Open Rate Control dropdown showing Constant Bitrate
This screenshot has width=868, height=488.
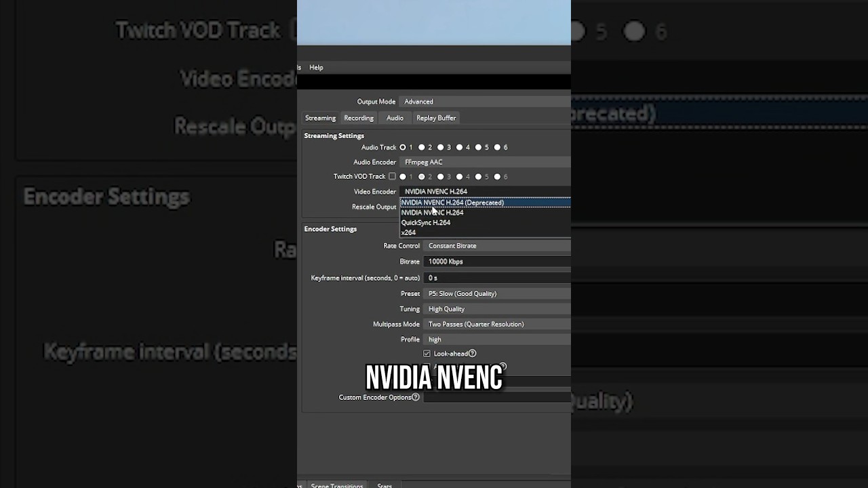pos(497,246)
